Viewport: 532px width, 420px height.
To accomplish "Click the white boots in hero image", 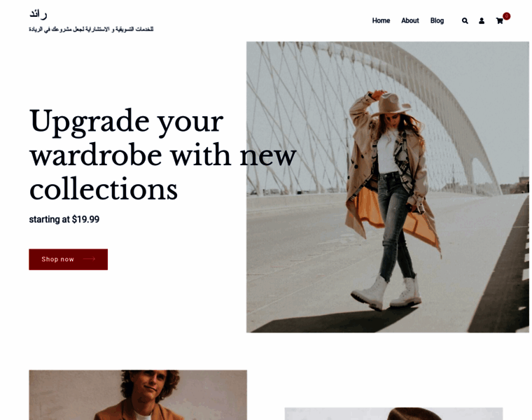I will pyautogui.click(x=387, y=293).
